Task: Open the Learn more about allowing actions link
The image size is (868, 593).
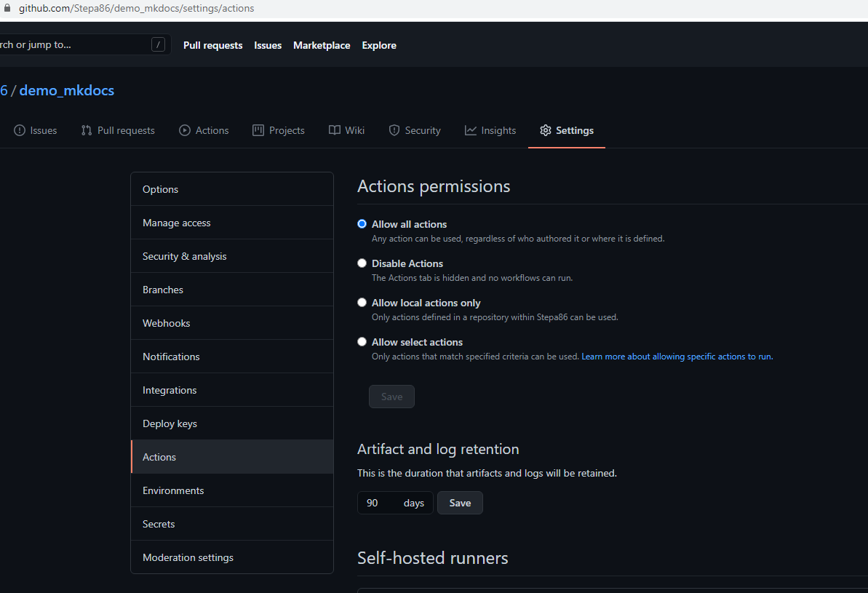Action: tap(677, 357)
